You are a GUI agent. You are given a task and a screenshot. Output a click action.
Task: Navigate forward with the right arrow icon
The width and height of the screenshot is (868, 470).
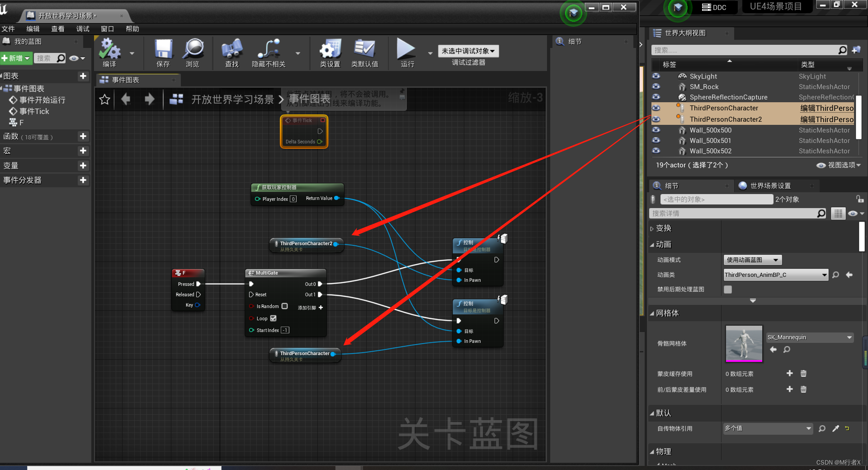pos(150,99)
